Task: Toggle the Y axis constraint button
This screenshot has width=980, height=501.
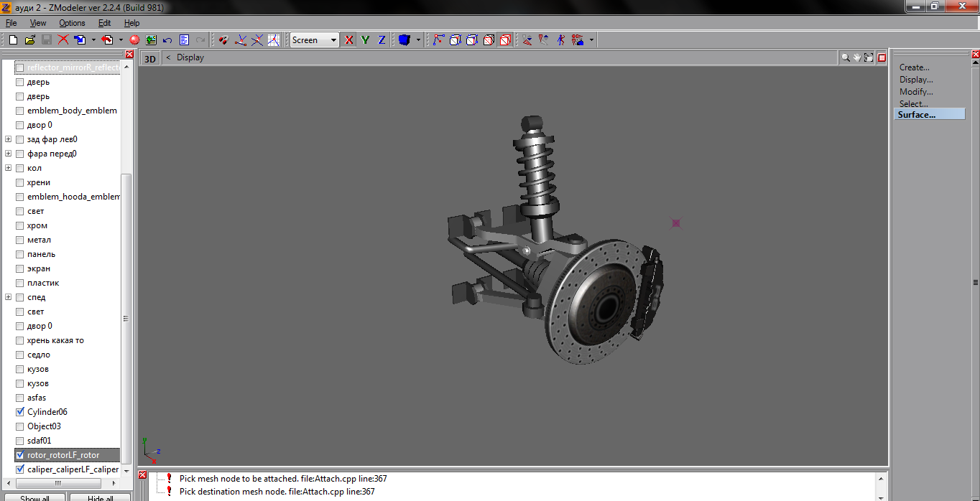Action: point(365,40)
